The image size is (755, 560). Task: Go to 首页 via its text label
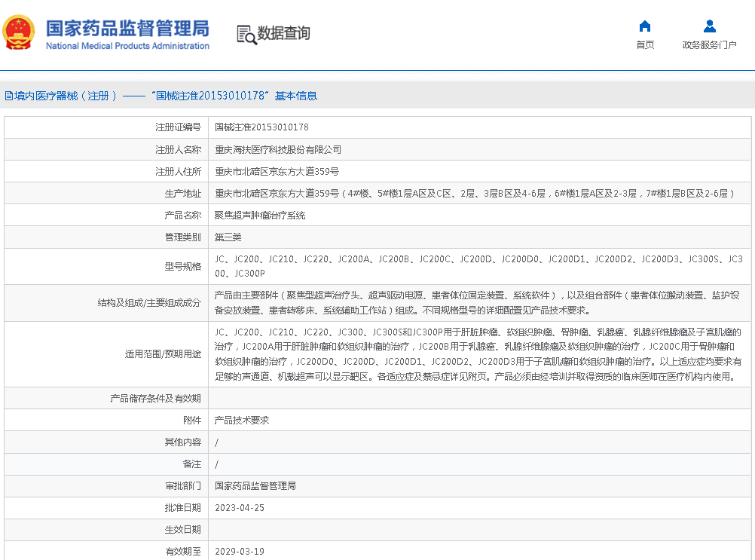coord(644,45)
